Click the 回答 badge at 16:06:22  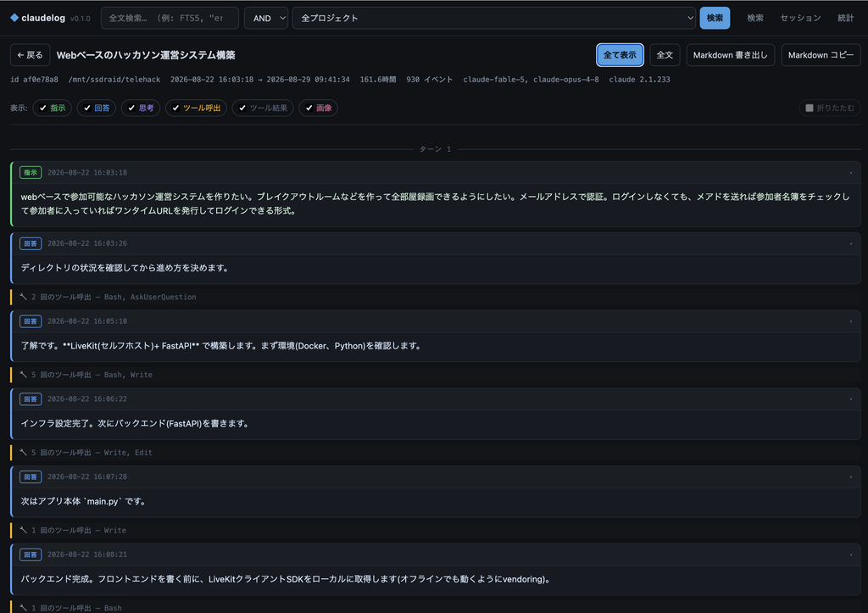(x=31, y=399)
